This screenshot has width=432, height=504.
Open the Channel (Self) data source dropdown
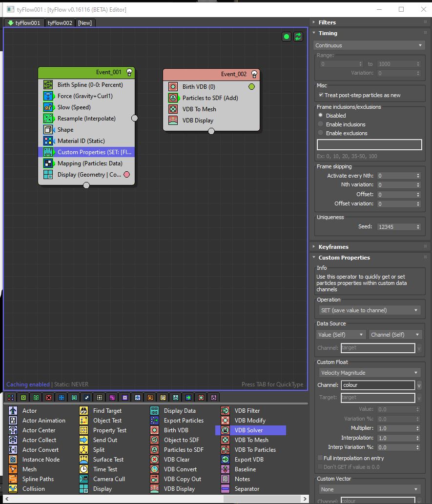[x=395, y=335]
